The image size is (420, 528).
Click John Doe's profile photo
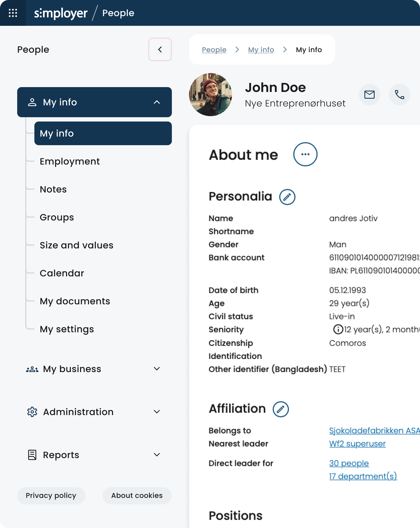(211, 95)
